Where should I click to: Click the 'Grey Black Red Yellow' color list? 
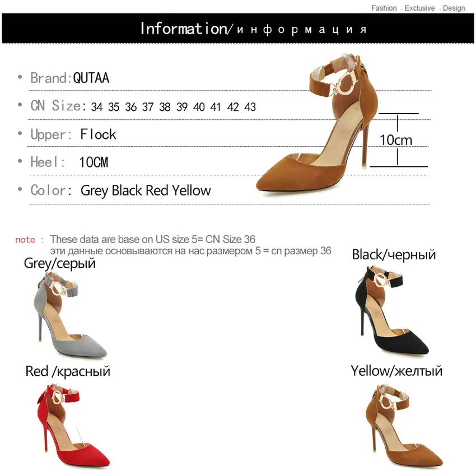pyautogui.click(x=146, y=190)
